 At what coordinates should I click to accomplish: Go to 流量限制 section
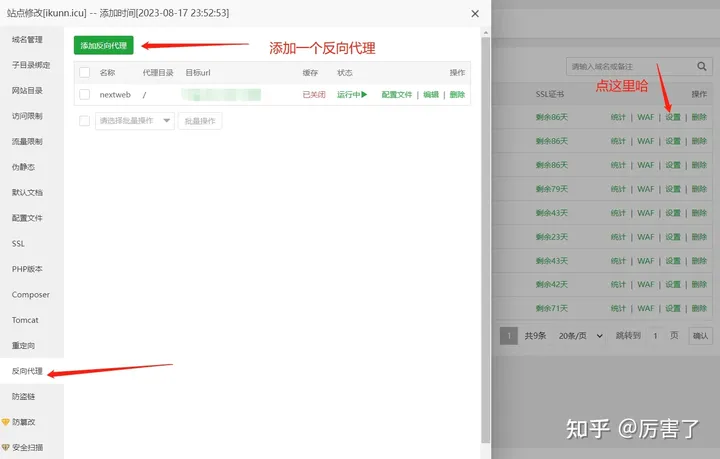[27, 141]
